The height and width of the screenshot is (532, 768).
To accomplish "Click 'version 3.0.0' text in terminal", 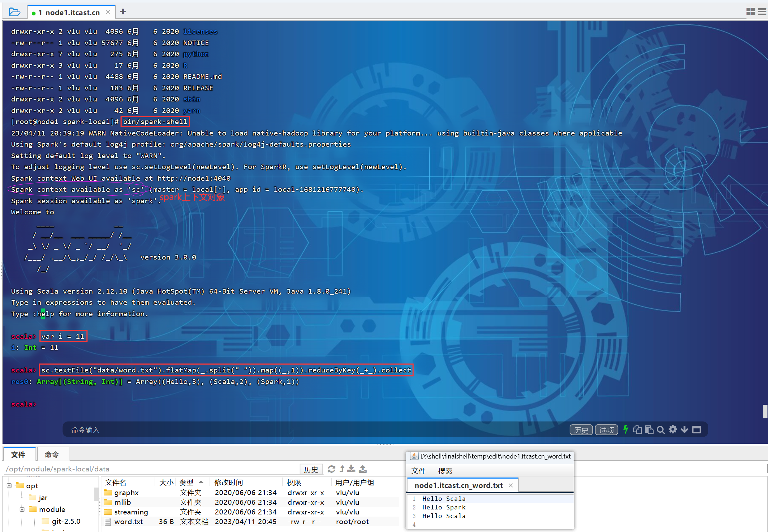I will click(x=168, y=257).
